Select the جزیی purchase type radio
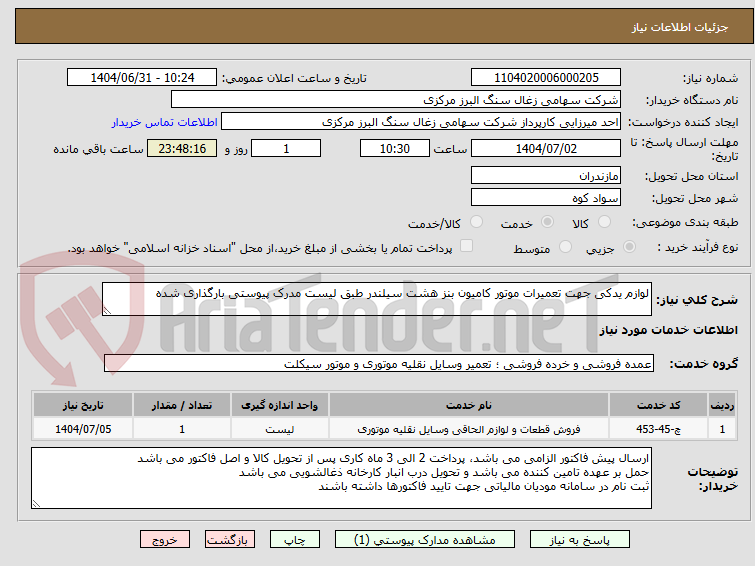Viewport: 755px width, 566px height. coord(629,247)
